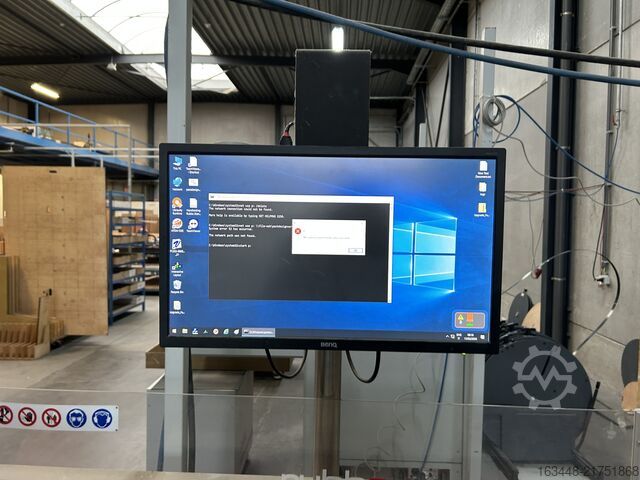Click the status widget with warning triangle

470,320
